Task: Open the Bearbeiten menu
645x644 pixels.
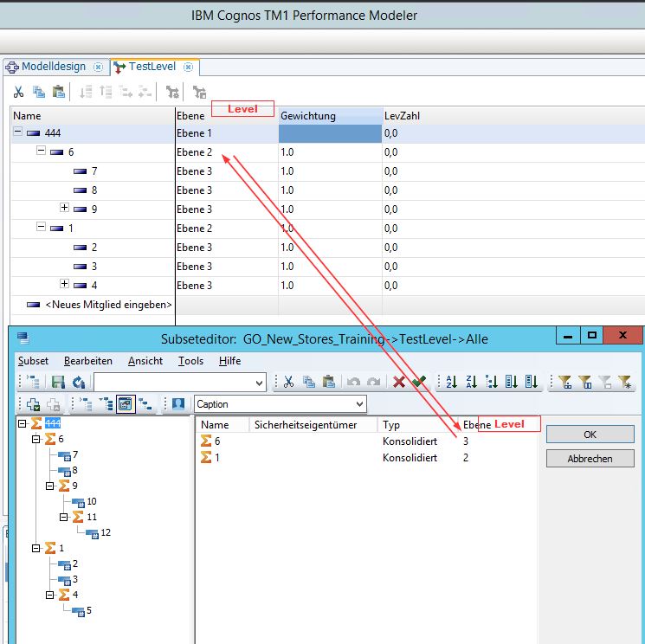Action: click(x=88, y=361)
